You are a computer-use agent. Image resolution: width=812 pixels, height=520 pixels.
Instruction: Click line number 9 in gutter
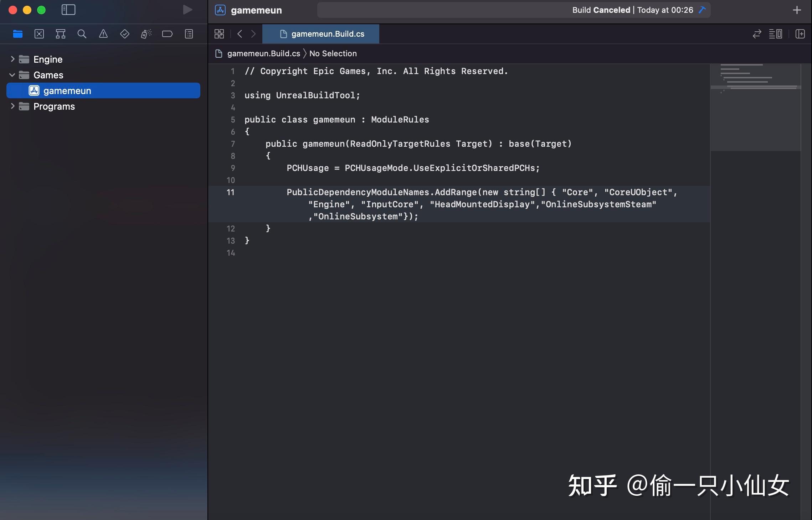tap(233, 168)
